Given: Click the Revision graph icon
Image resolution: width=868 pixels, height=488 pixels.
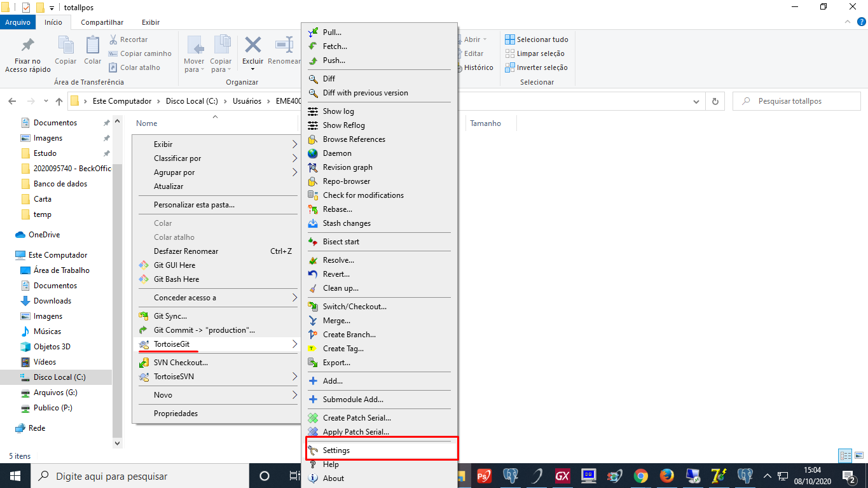Looking at the screenshot, I should 312,167.
